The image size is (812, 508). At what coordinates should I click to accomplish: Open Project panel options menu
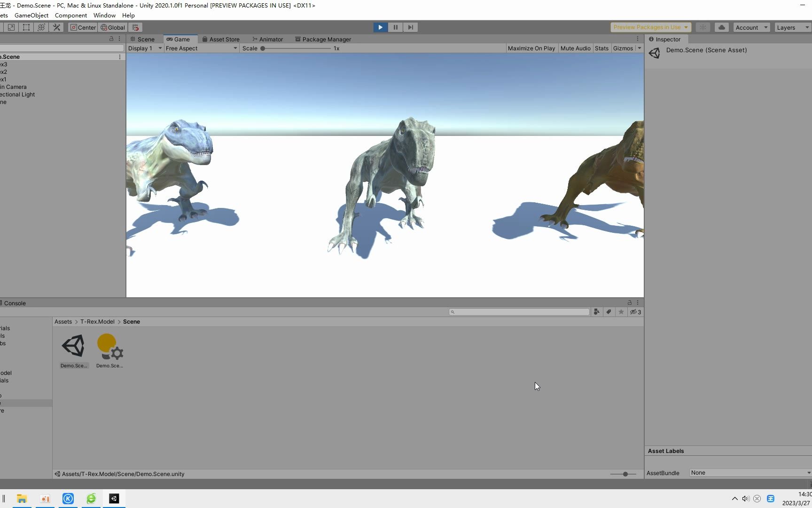coord(638,302)
